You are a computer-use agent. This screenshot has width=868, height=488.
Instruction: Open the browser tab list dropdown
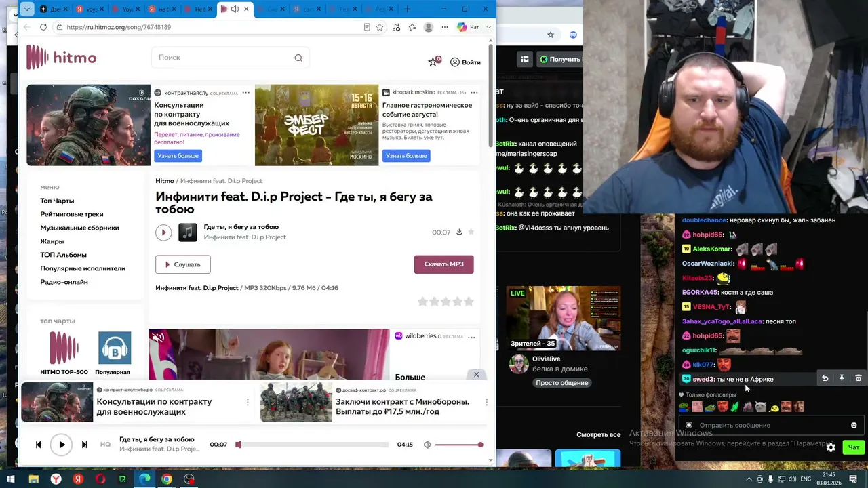(x=26, y=9)
